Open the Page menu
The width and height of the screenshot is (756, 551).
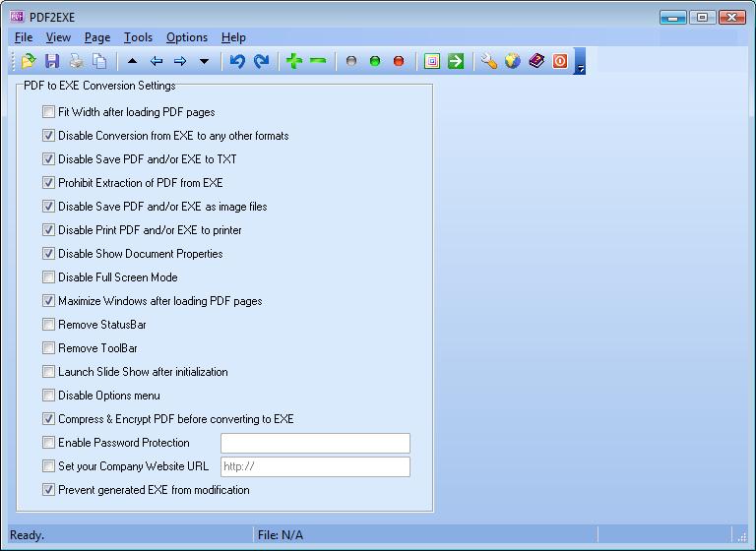pyautogui.click(x=97, y=37)
